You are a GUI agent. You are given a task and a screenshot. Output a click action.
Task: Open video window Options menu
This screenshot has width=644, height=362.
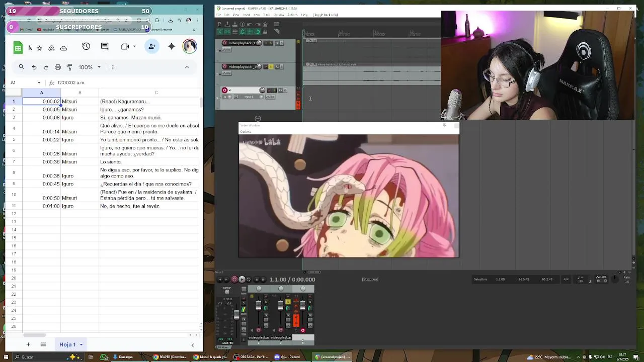point(246,132)
